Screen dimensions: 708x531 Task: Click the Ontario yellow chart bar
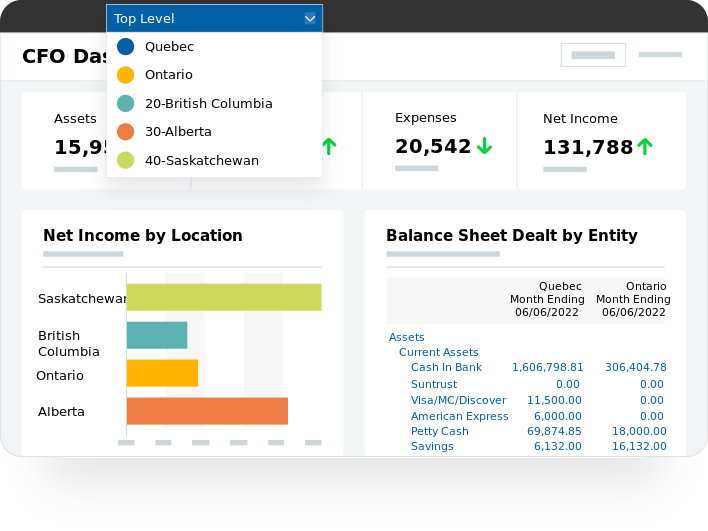pyautogui.click(x=162, y=373)
